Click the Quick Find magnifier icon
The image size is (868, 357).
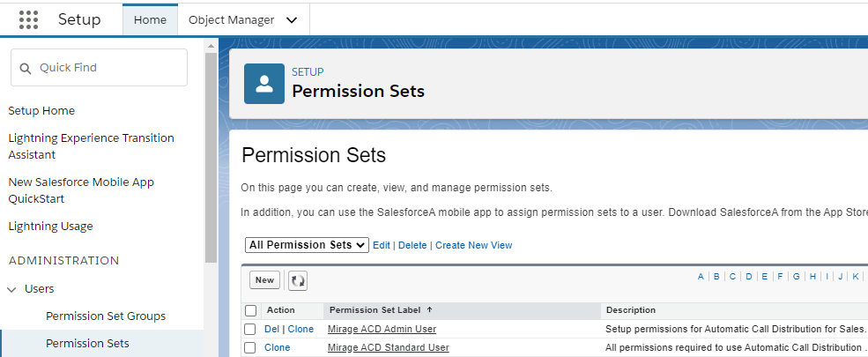point(26,68)
